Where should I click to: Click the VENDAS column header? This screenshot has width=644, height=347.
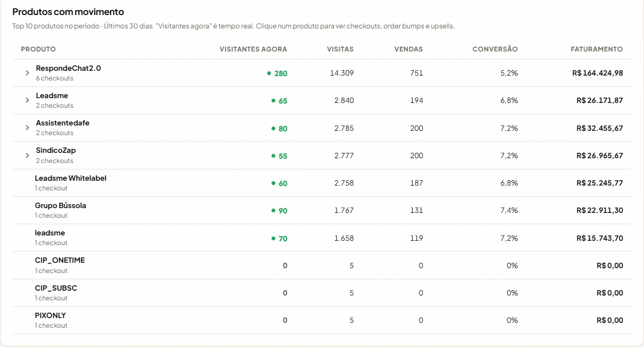point(408,49)
